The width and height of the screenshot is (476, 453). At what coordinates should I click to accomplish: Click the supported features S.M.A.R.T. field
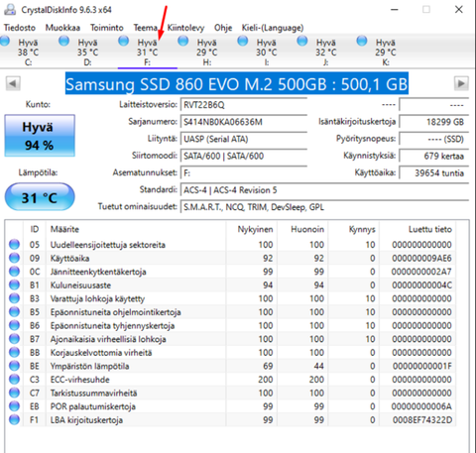(324, 207)
